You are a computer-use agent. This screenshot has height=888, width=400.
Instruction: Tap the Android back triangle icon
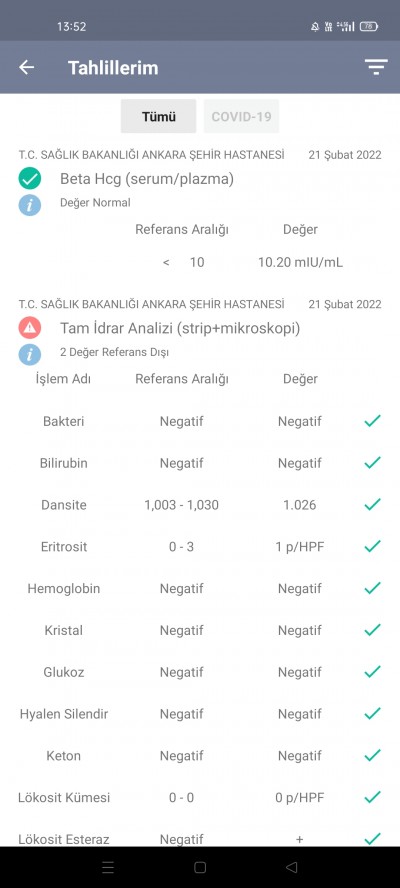click(292, 867)
